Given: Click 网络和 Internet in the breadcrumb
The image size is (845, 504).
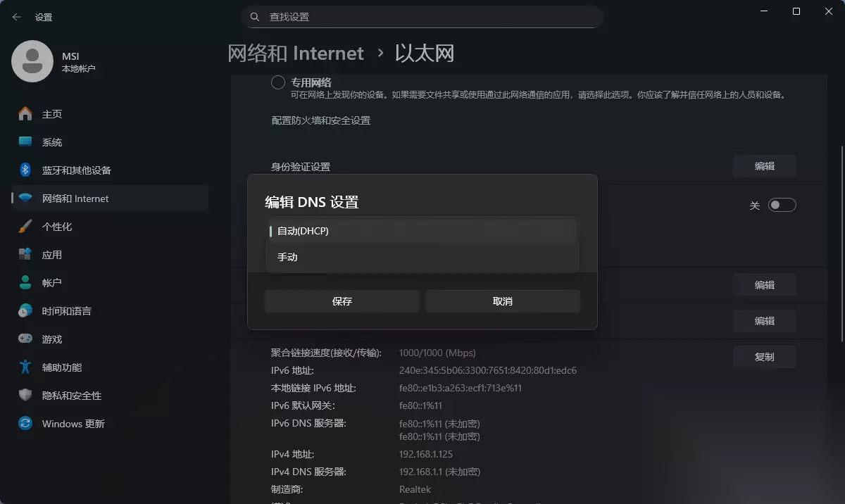Looking at the screenshot, I should click(x=296, y=53).
